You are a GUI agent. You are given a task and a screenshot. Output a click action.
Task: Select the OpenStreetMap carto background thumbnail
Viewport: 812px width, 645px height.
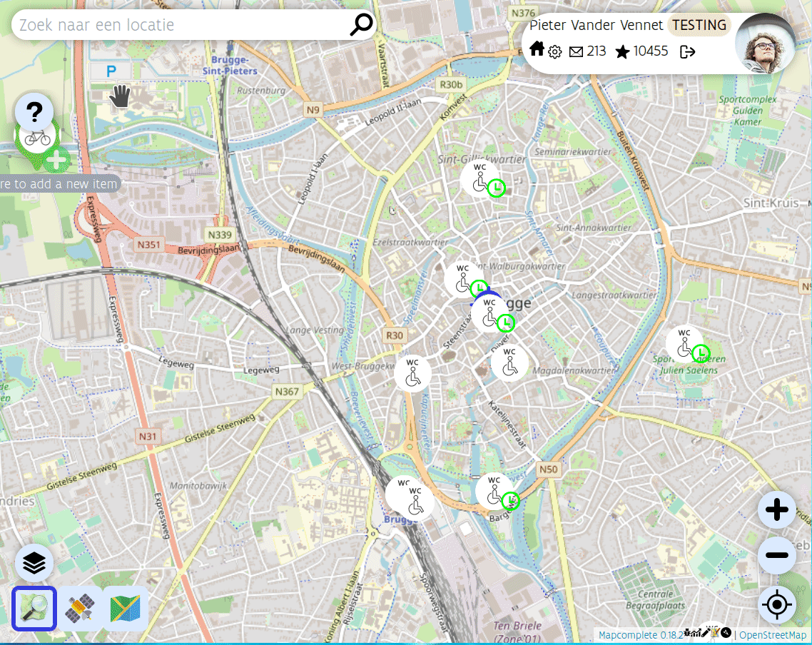click(34, 609)
